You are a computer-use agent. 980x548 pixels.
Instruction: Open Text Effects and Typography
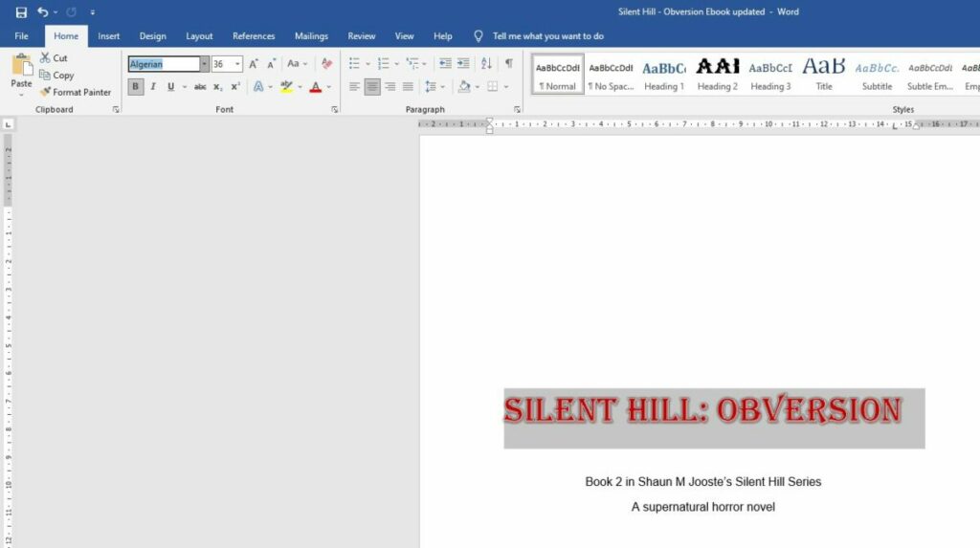coord(258,87)
